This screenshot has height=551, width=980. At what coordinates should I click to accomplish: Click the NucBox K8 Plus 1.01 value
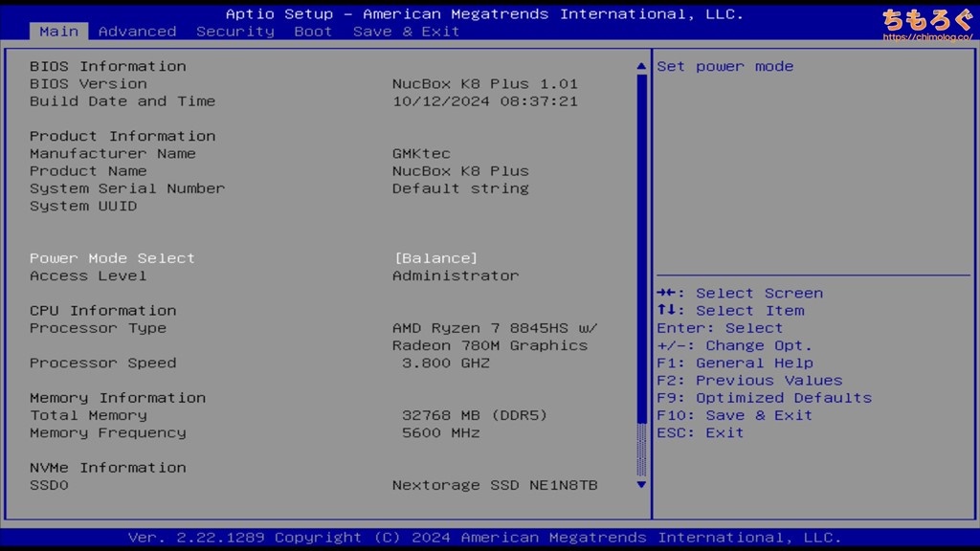(x=485, y=84)
